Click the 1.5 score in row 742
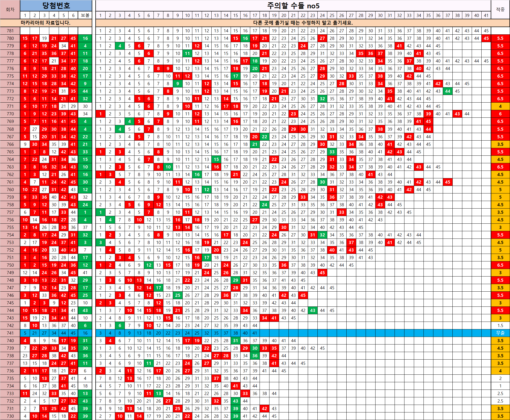This screenshot has width=510, height=420. coord(500,325)
